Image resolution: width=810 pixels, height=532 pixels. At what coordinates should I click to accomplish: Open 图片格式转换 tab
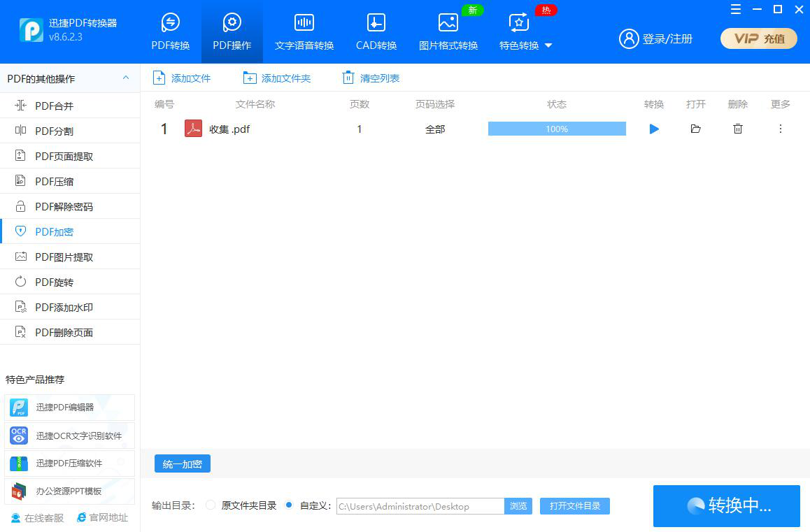(x=448, y=32)
